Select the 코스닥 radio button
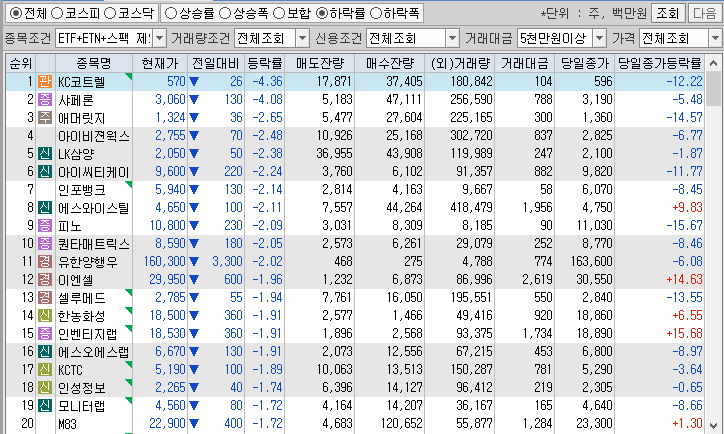This screenshot has width=724, height=434. click(x=110, y=13)
